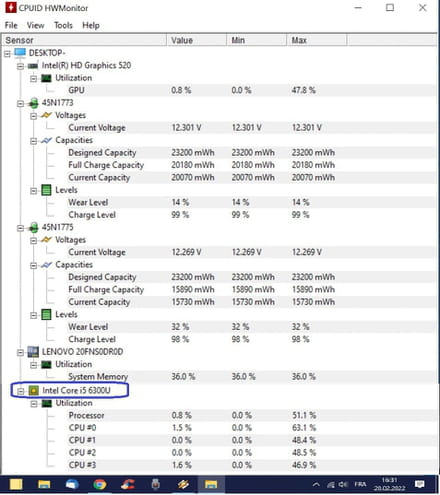Collapse the first battery's Capacities group
The image size is (440, 495).
pos(33,141)
